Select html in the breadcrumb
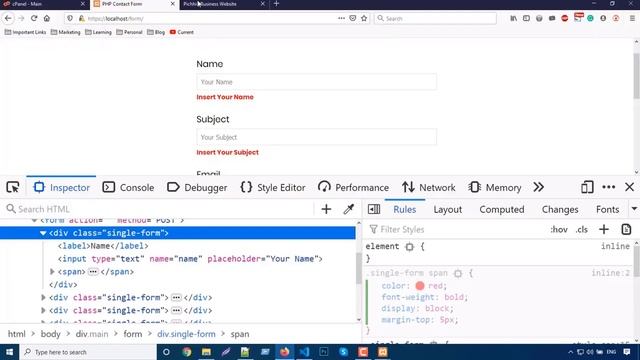This screenshot has width=640, height=360. pos(17,334)
